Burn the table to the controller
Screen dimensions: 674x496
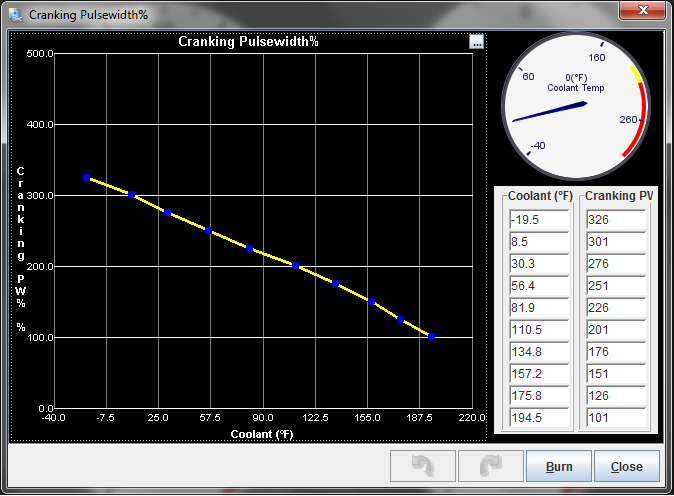tap(559, 466)
